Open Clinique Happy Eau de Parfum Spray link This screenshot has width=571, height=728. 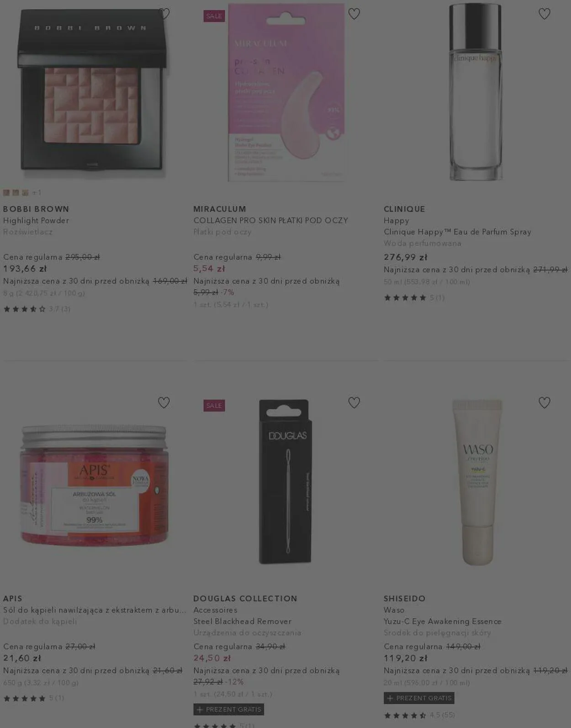(x=457, y=232)
